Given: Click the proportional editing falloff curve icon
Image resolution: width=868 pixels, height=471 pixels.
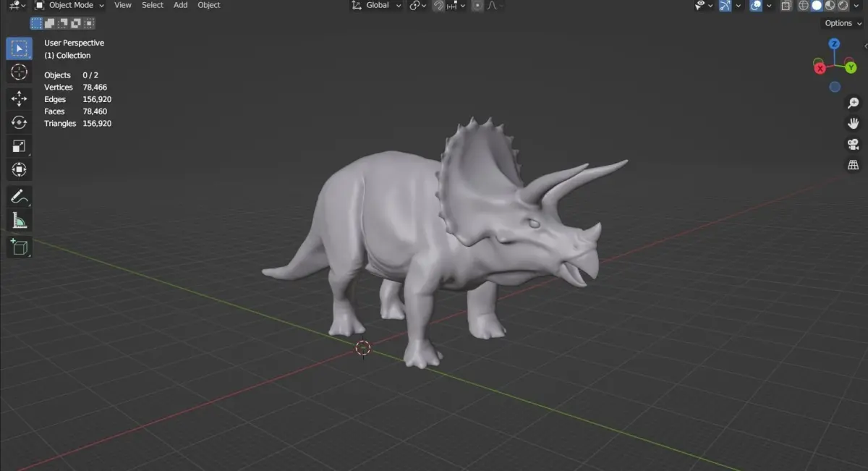Looking at the screenshot, I should (x=492, y=5).
